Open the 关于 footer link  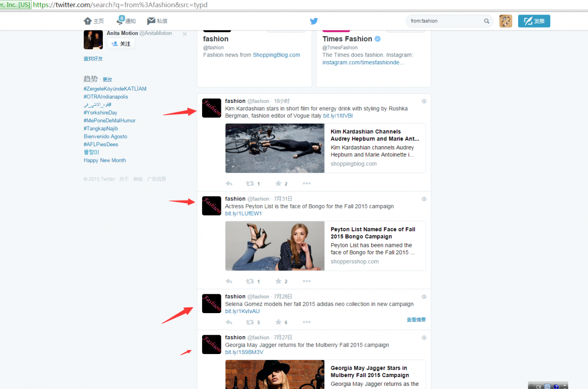tap(124, 179)
